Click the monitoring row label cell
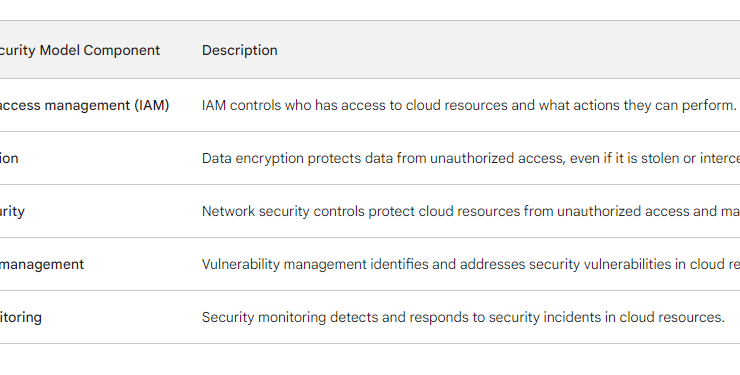Viewport: 740px width, 375px height. pos(21,317)
